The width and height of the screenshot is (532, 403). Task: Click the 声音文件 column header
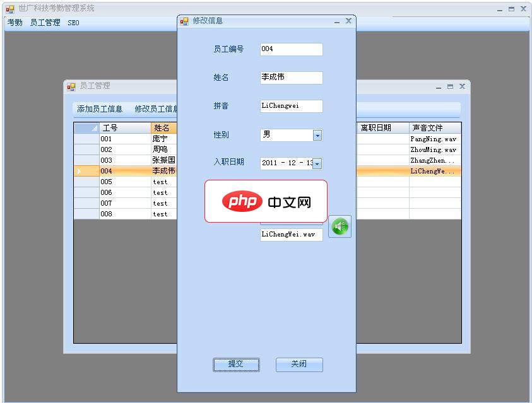[435, 128]
